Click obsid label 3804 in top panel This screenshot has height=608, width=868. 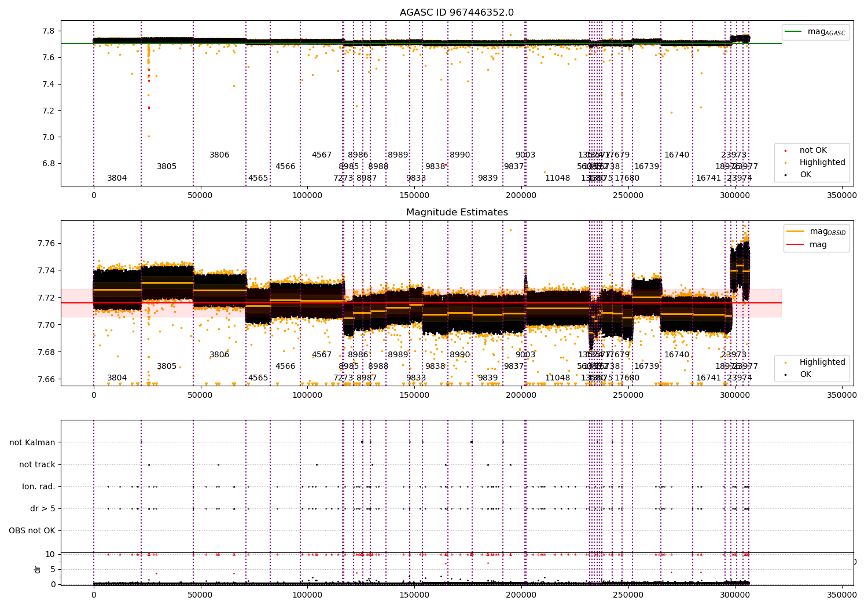click(117, 178)
